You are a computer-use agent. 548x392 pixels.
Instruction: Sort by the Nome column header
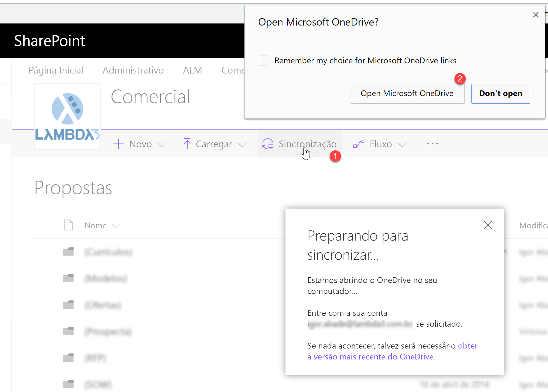coord(95,225)
